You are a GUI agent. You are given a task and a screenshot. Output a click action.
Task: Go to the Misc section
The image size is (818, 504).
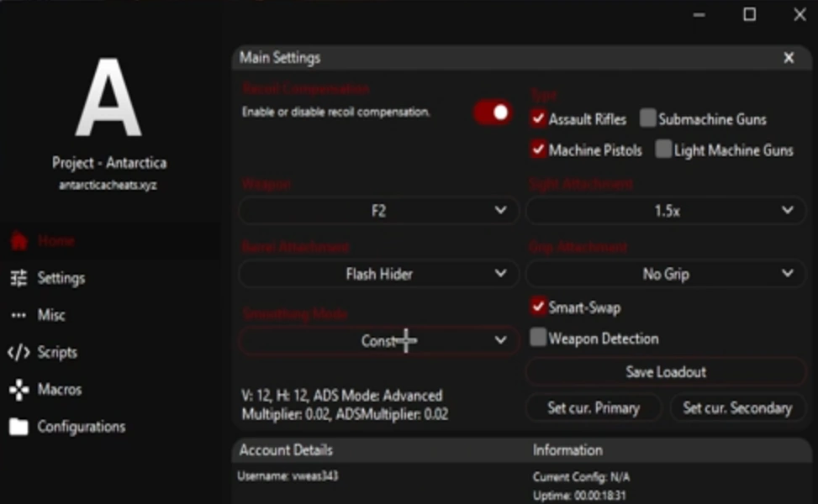(51, 315)
